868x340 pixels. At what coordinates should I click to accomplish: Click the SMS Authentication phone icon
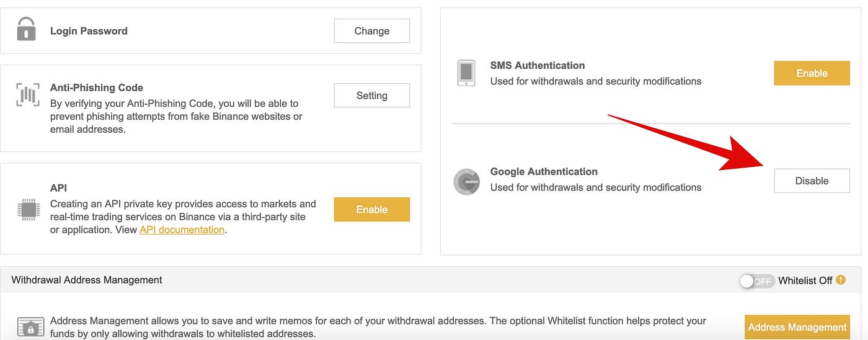click(466, 73)
